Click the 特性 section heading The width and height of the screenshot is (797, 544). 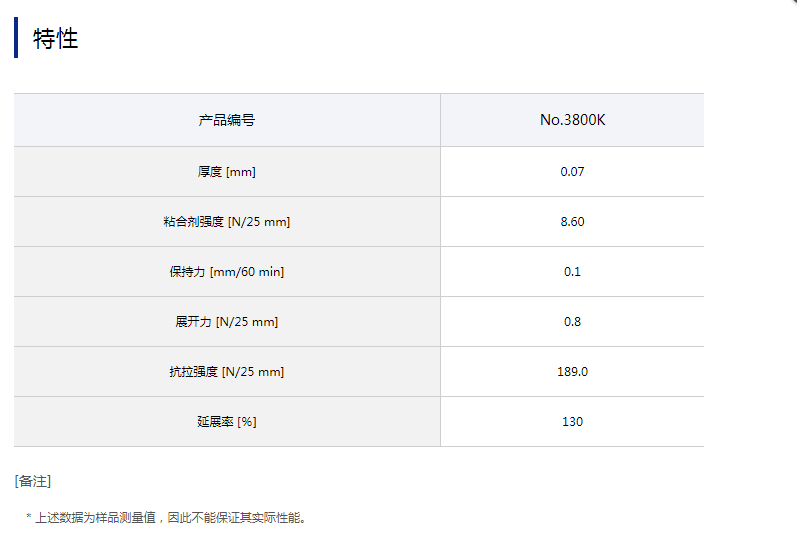[x=56, y=39]
